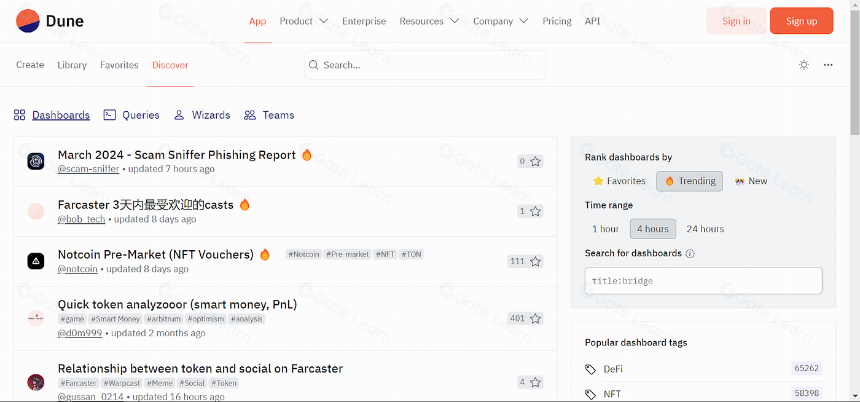Switch to the Queries tab
The height and width of the screenshot is (402, 860).
click(132, 115)
